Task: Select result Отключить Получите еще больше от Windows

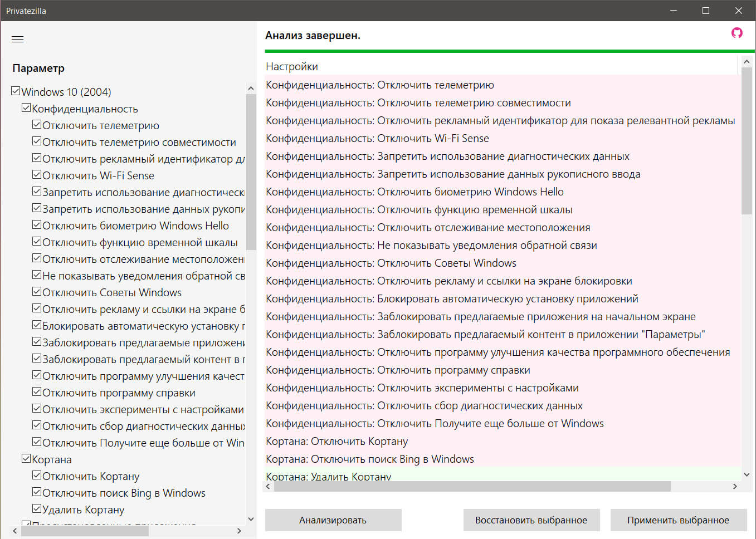Action: point(503,423)
